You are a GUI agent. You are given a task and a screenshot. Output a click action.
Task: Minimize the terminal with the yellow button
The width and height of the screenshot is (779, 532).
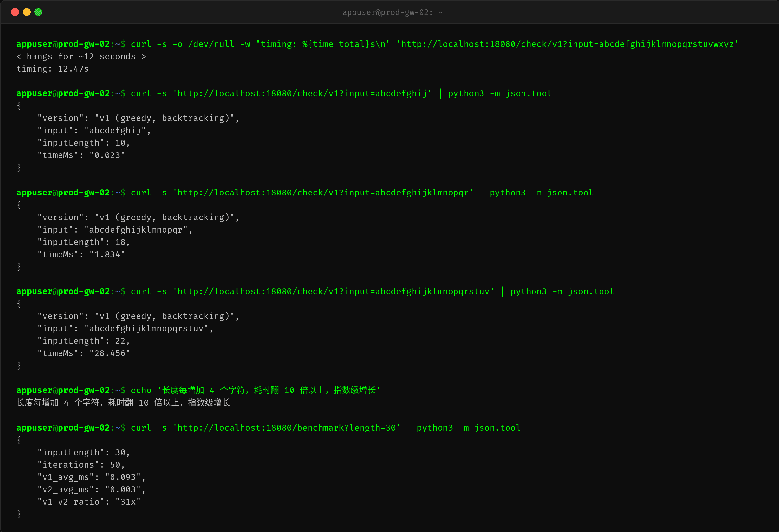[x=26, y=12]
